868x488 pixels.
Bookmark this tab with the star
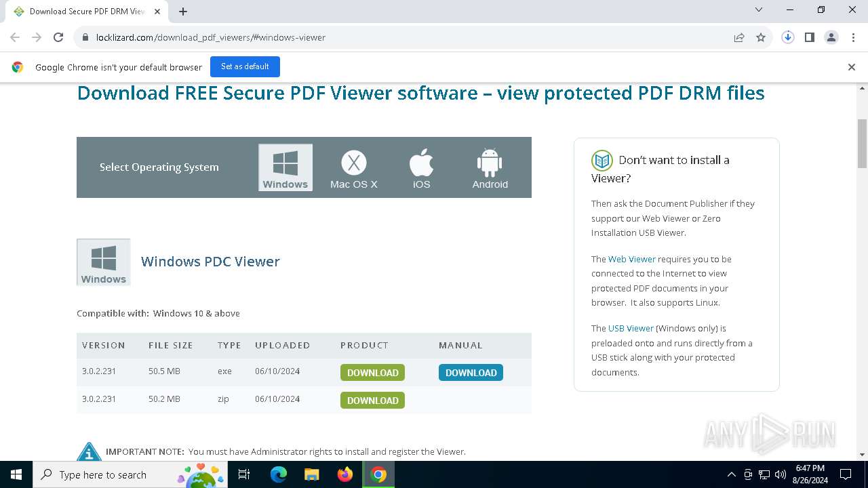[x=761, y=37]
